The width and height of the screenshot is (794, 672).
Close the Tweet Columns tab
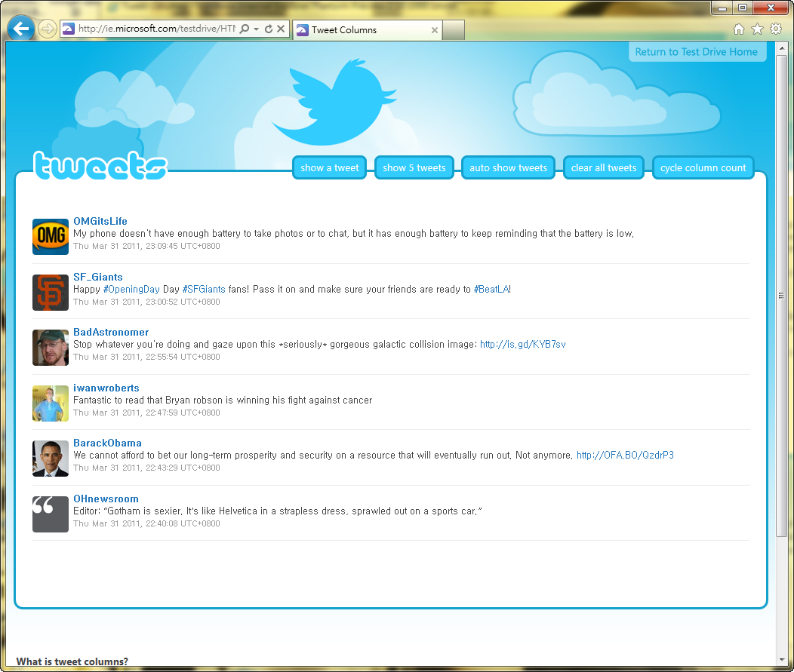(x=435, y=30)
